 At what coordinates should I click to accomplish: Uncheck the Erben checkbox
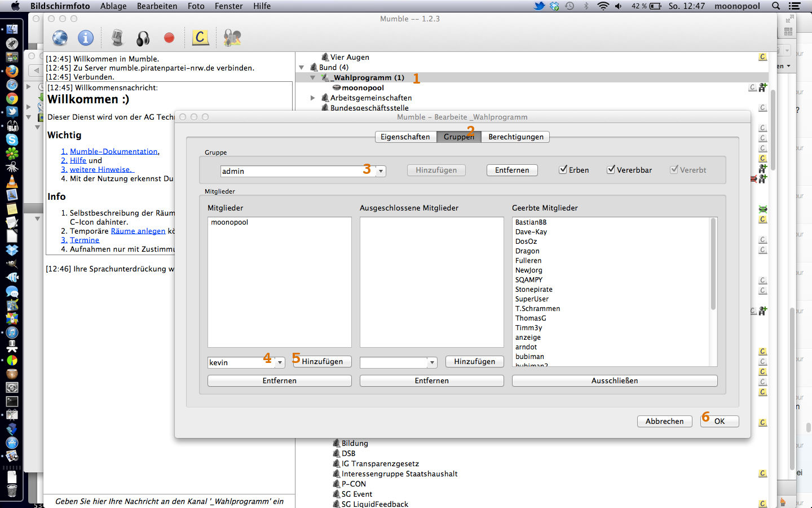(563, 170)
